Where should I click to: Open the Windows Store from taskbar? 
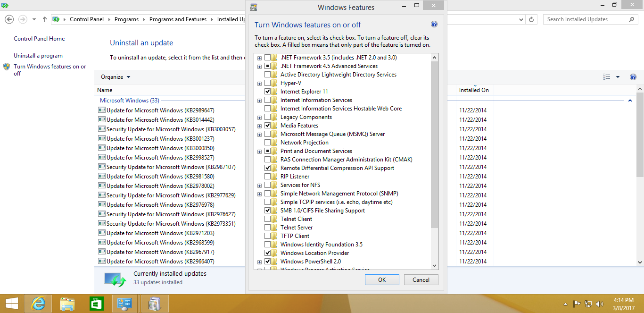click(x=96, y=304)
